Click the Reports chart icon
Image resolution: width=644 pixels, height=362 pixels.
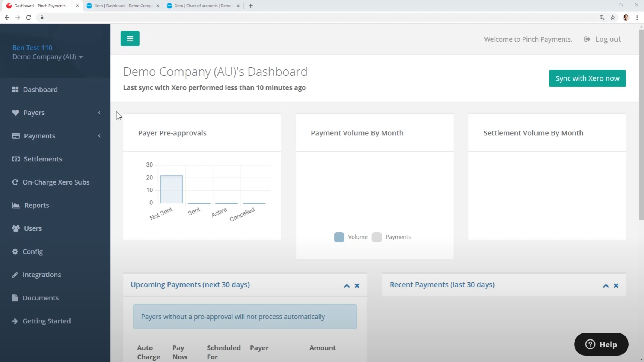[16, 205]
